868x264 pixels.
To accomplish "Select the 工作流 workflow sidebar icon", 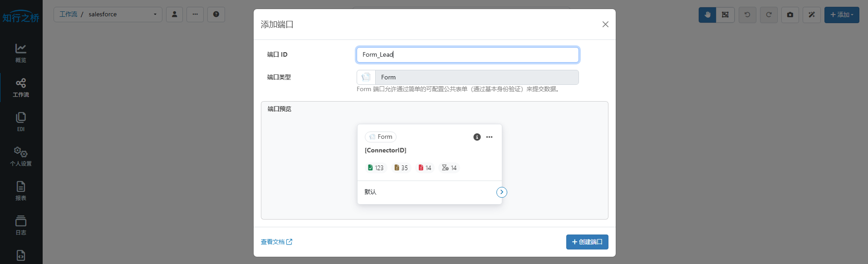I will (x=21, y=88).
